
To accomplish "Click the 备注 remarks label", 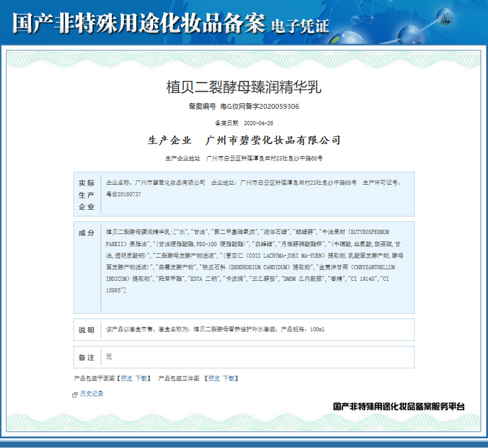I will (x=86, y=357).
